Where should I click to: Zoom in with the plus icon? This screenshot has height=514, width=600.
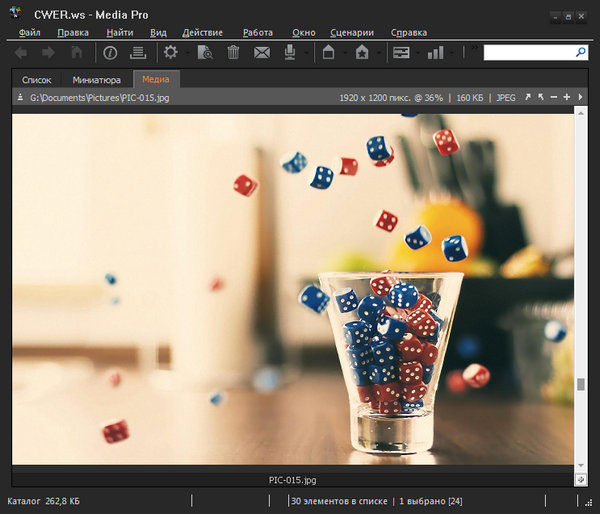567,97
